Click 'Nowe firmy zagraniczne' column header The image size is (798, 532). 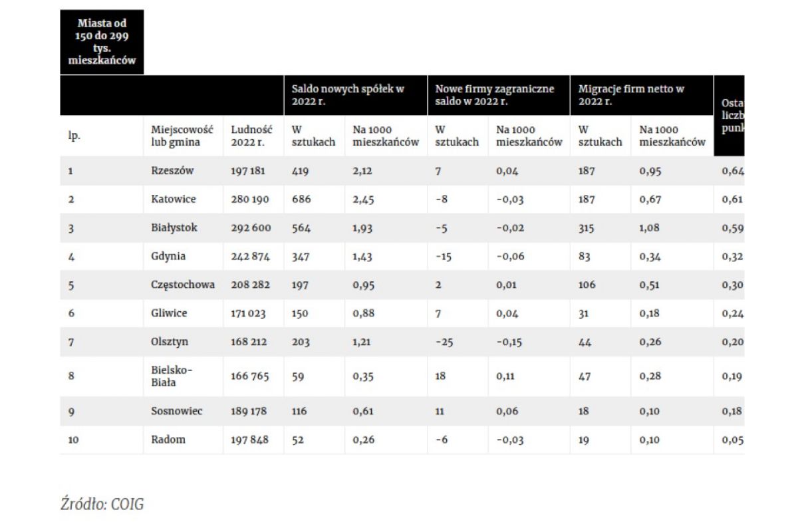pos(494,95)
